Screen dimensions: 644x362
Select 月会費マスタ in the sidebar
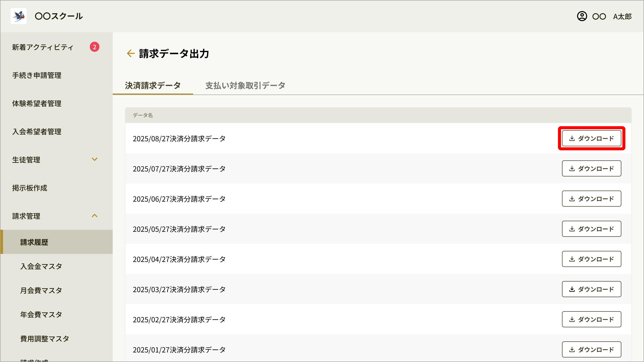[x=41, y=290]
